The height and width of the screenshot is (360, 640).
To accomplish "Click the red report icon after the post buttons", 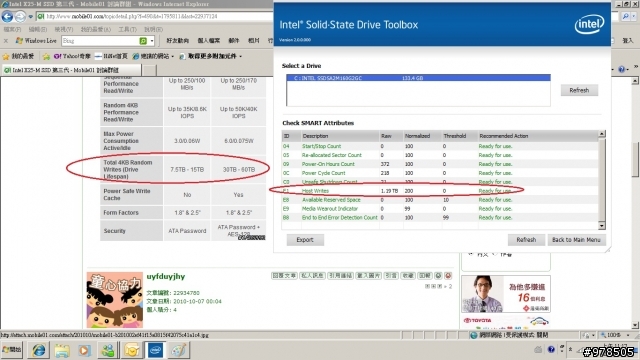I will pyautogui.click(x=448, y=276).
